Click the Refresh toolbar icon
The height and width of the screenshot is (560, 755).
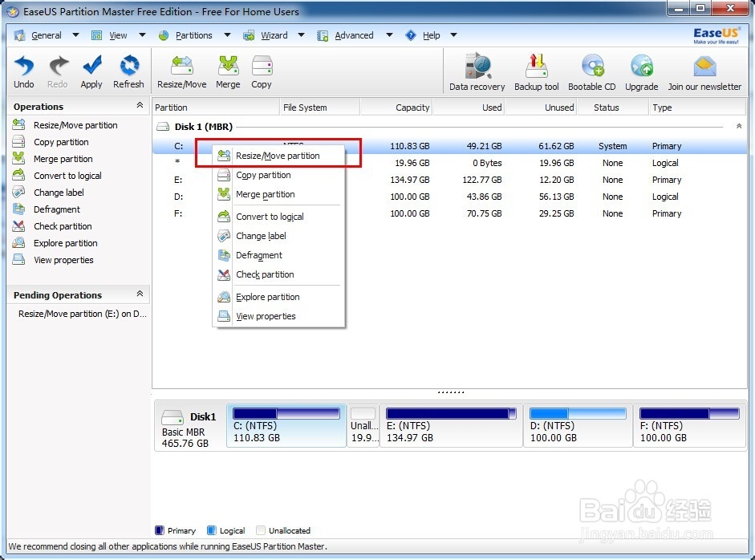coord(129,66)
